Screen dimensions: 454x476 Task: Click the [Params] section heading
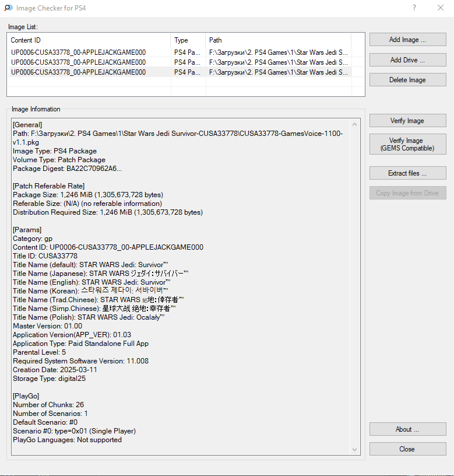coord(27,230)
